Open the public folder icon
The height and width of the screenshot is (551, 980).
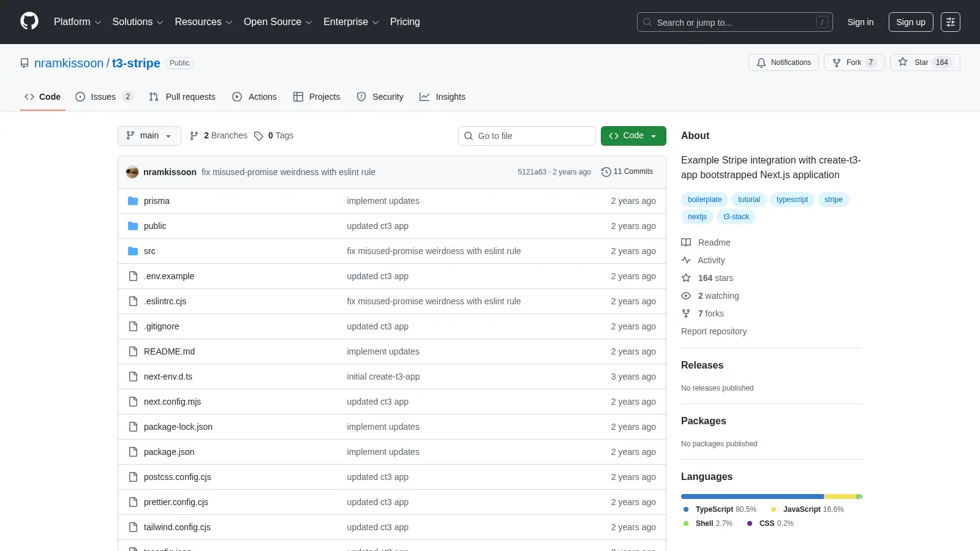[x=133, y=226]
